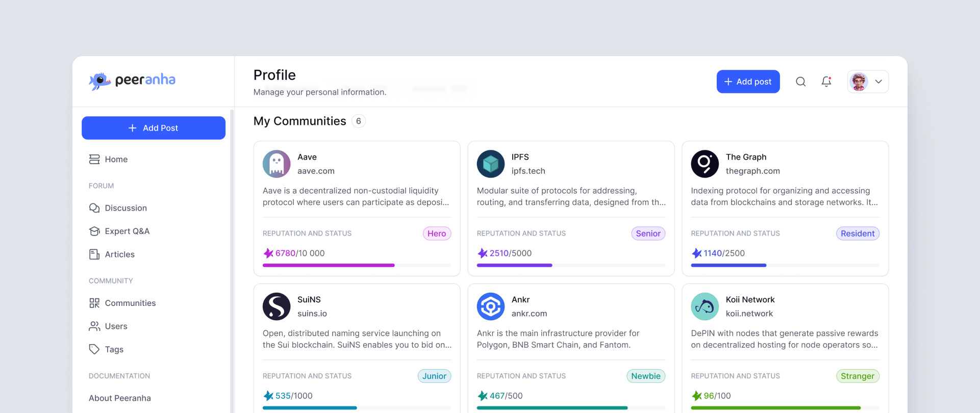This screenshot has width=980, height=413.
Task: Open the suins.io link
Action: pyautogui.click(x=312, y=314)
